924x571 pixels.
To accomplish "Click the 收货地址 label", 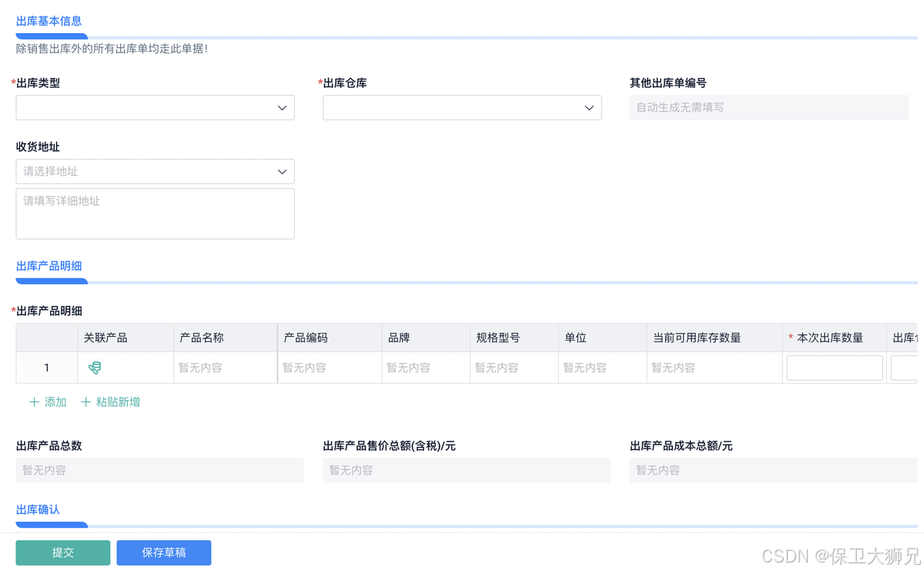I will tap(38, 146).
